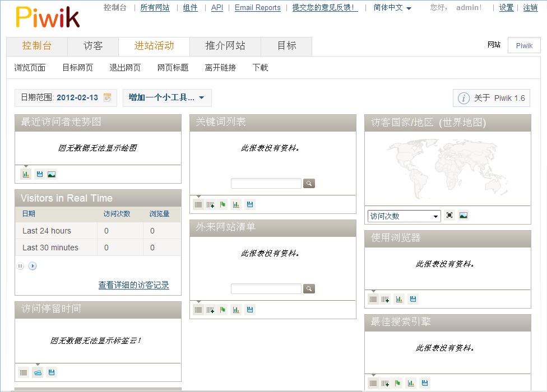Open 简体中文 language dropdown
Screen dimensions: 547x392
point(392,7)
